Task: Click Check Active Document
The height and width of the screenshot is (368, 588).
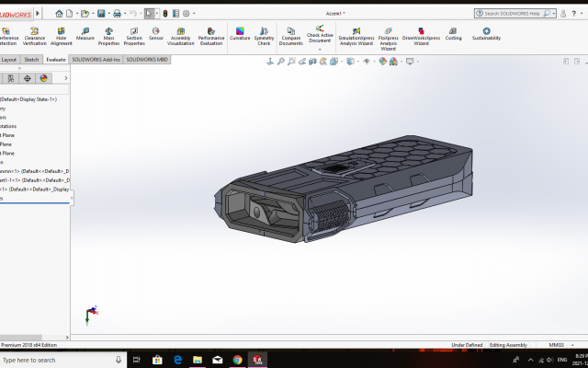Action: click(x=320, y=34)
